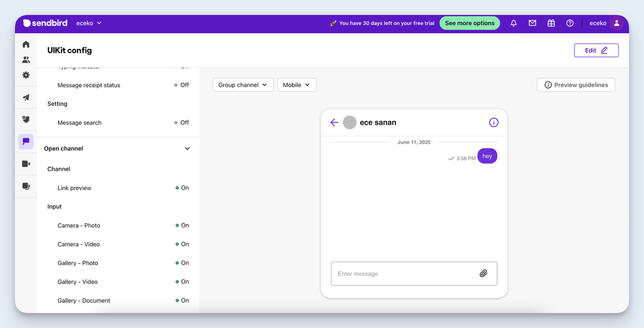Select the chat bubble UIKit sidebar icon
Viewport: 644px width, 328px height.
point(26,141)
